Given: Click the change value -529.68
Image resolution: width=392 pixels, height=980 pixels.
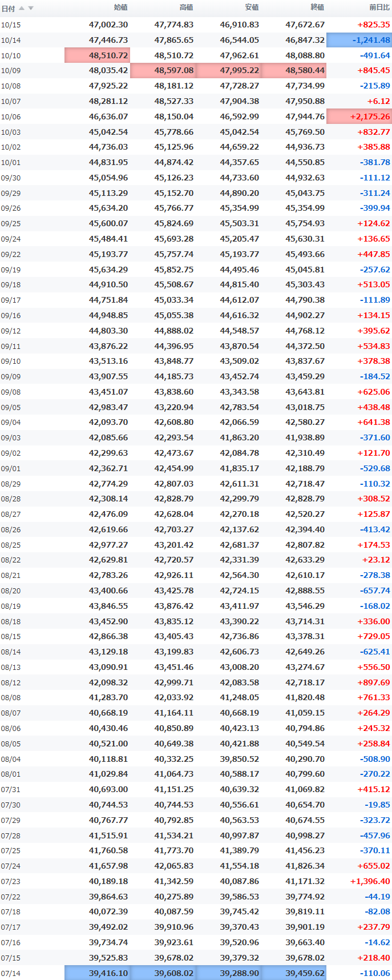Looking at the screenshot, I should coord(375,468).
